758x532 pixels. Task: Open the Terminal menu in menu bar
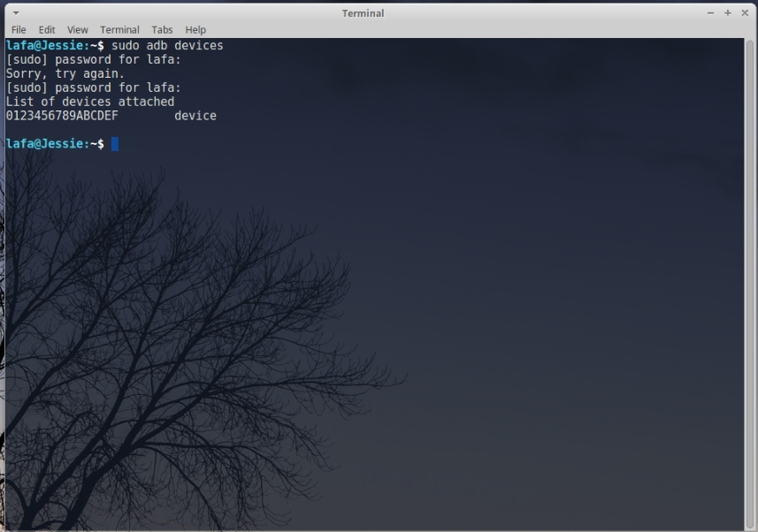(119, 29)
